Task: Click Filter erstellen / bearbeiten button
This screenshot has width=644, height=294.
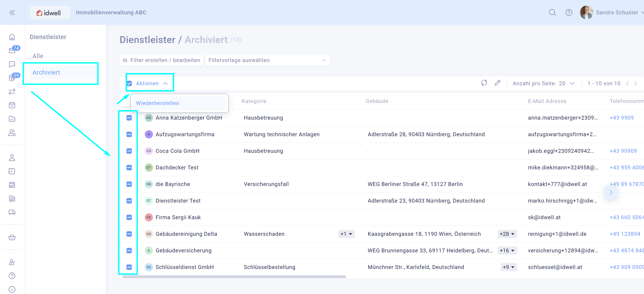Action: coord(161,60)
